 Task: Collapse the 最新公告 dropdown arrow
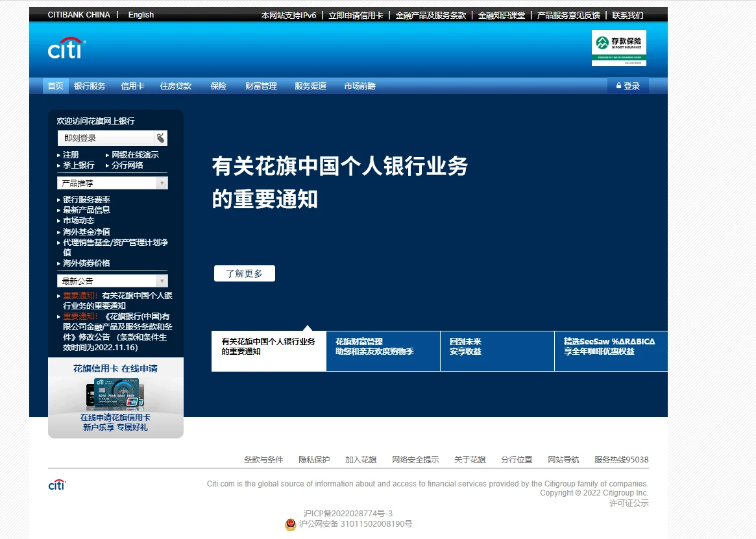coord(162,281)
